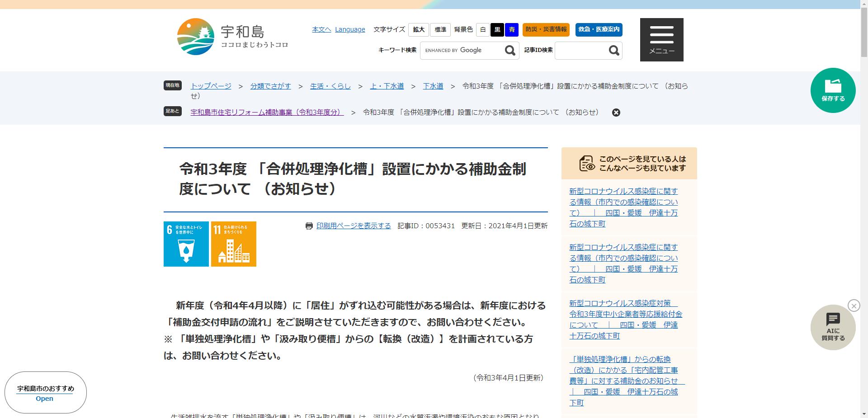Viewport: 868px width, 418px height.
Task: Open the 防災・災害情報 menu
Action: [x=546, y=30]
